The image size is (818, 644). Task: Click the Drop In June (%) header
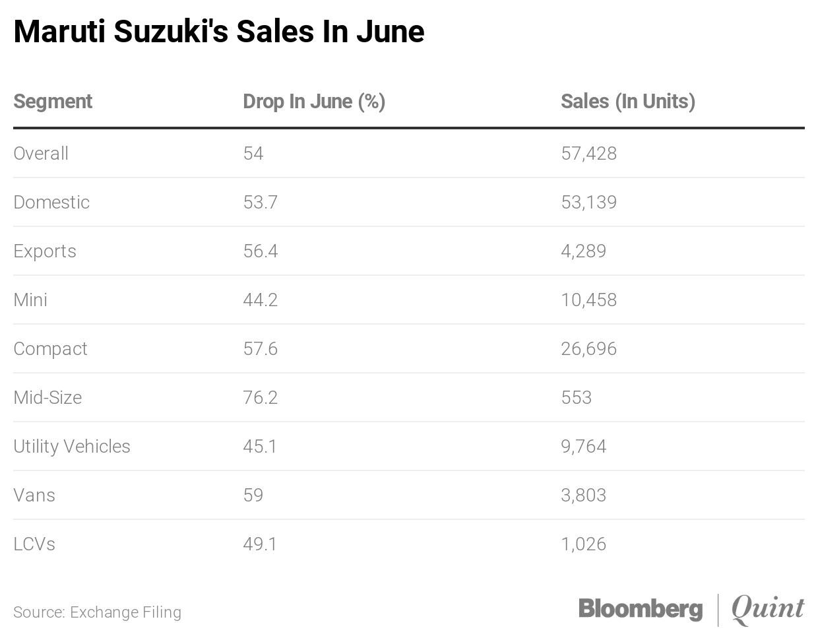pos(314,102)
